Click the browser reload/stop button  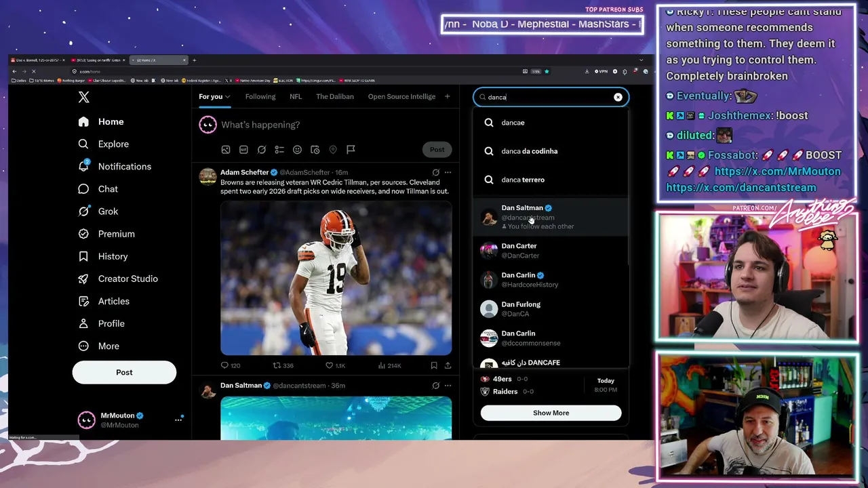(x=33, y=71)
